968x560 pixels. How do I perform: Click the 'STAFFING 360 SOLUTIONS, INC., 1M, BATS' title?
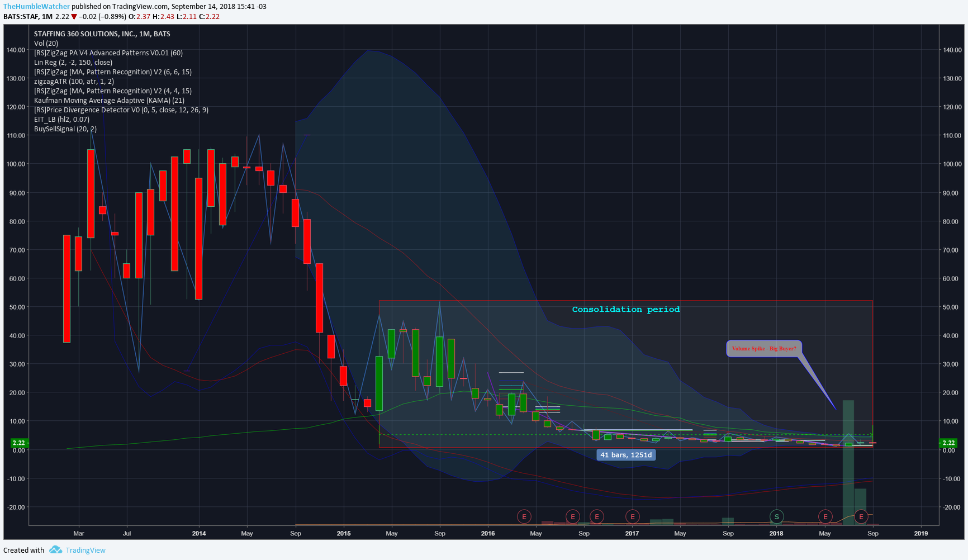pyautogui.click(x=102, y=34)
